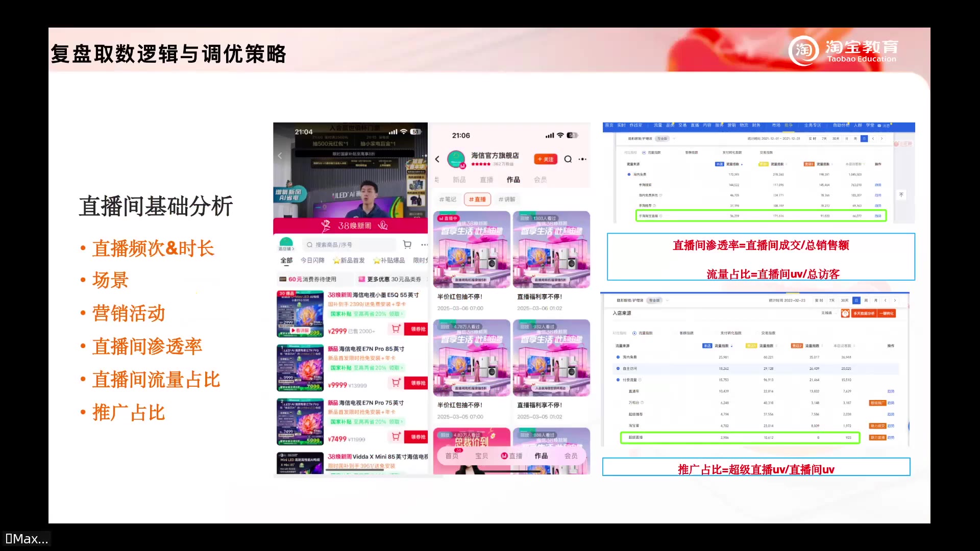Click the 趋势 link in the 直通车 row

coord(891,391)
